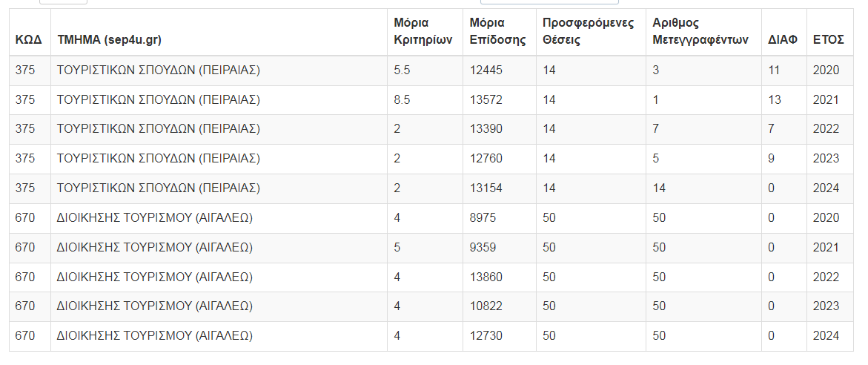
Task: Sort by the ΔΙΑΦ column header
Action: point(783,40)
